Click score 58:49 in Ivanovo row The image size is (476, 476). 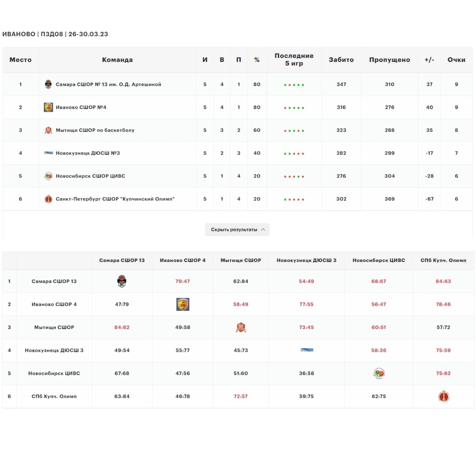click(x=241, y=304)
